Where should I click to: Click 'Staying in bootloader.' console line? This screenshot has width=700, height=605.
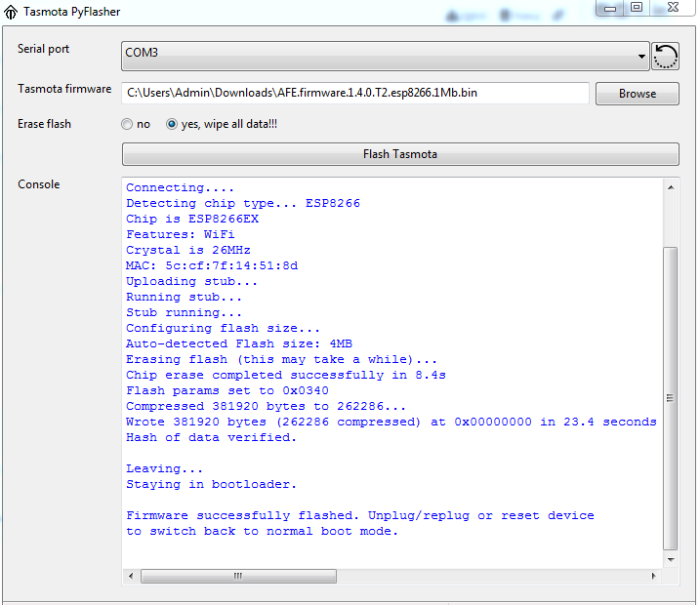(211, 485)
